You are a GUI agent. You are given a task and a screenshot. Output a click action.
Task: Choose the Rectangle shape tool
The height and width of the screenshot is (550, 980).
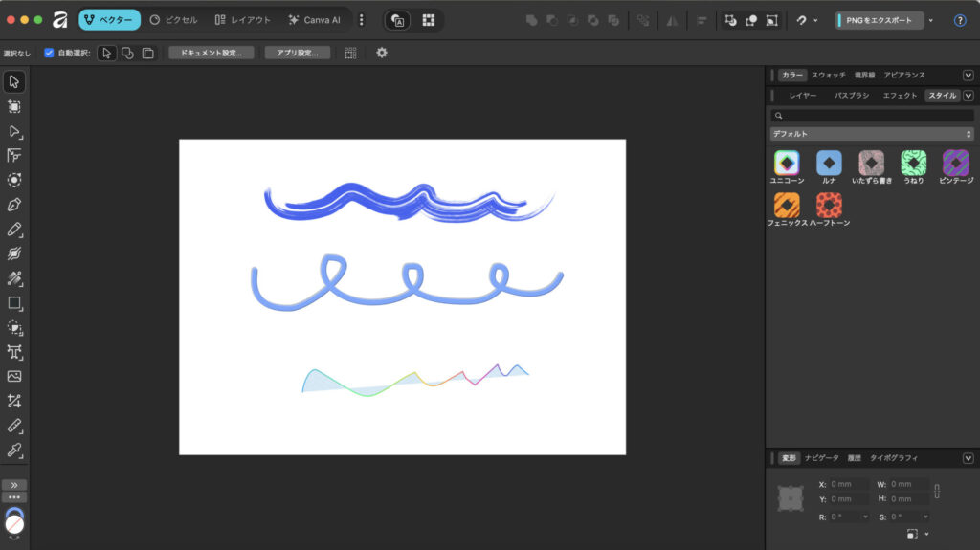click(x=14, y=303)
